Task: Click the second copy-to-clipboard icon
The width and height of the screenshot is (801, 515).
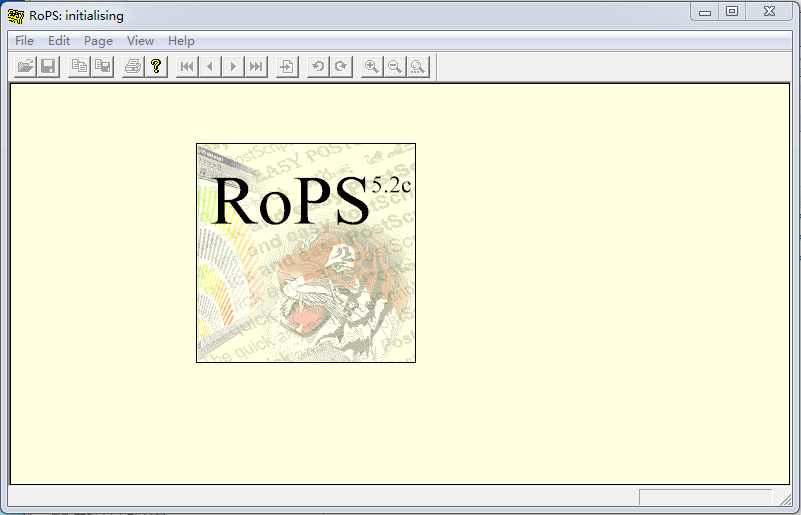Action: coord(102,66)
